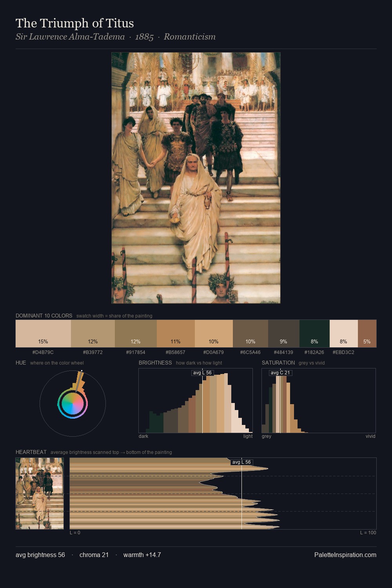
Task: Click the #484139 dark grey-brown swatch
Action: pos(283,334)
